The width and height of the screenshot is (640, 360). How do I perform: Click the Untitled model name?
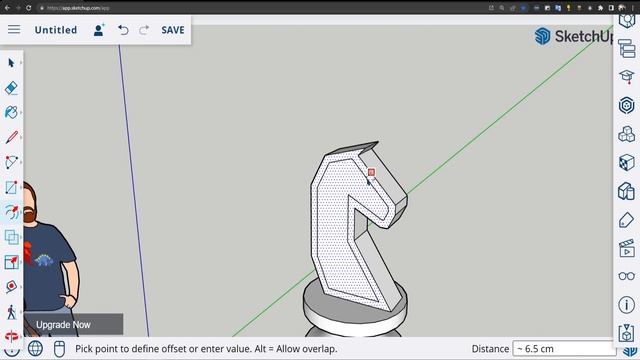coord(56,30)
